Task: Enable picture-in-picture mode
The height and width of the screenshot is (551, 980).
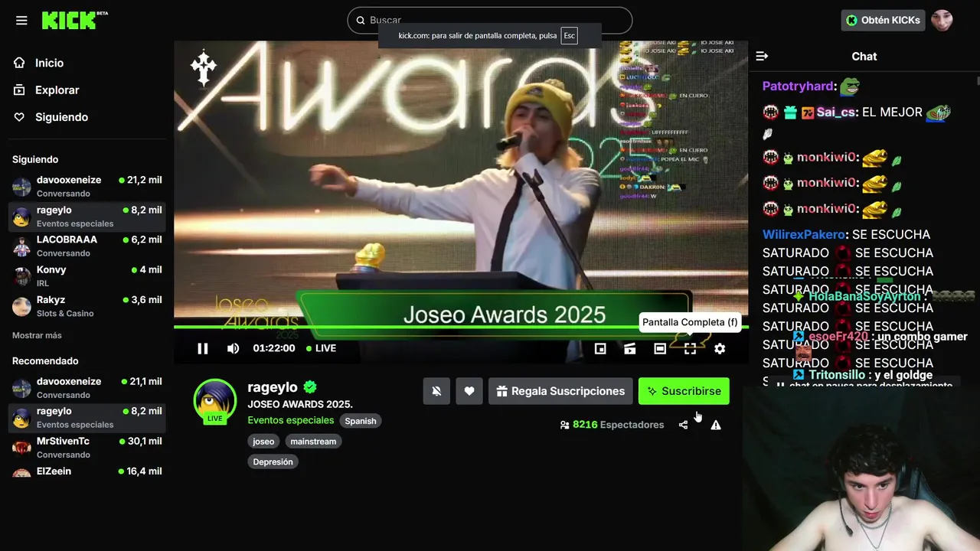Action: 600,348
